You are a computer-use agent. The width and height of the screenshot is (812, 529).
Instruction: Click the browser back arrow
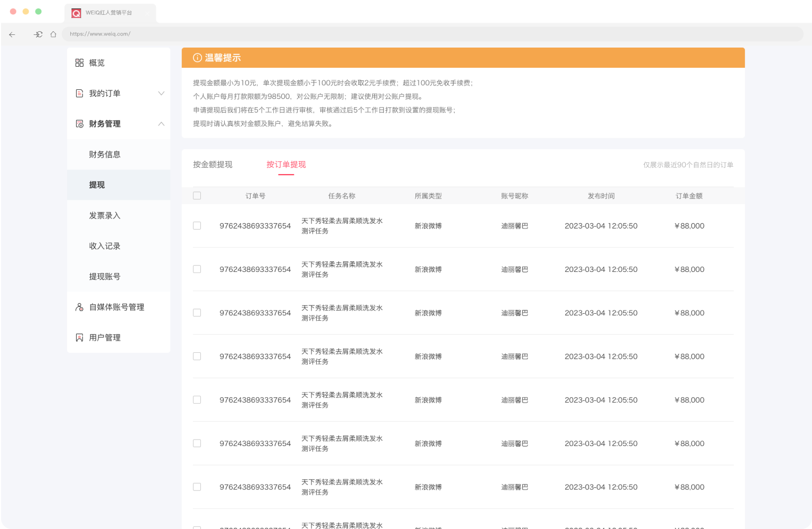pos(12,34)
